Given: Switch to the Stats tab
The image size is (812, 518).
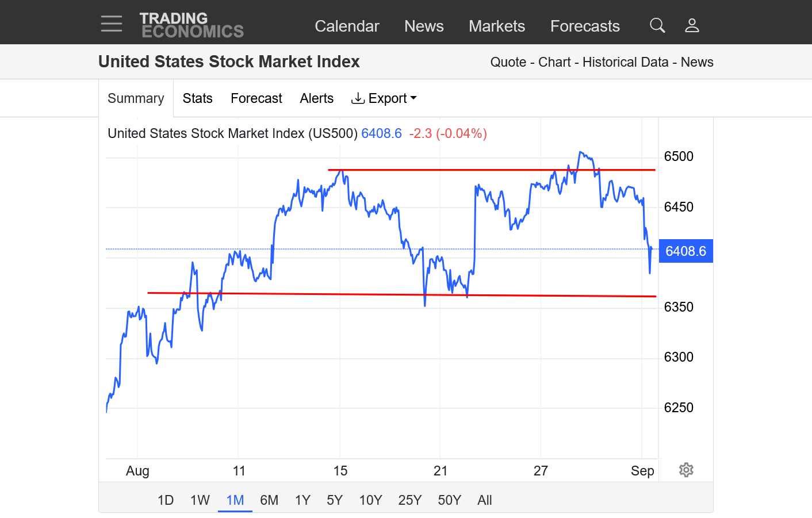Looking at the screenshot, I should coord(197,98).
